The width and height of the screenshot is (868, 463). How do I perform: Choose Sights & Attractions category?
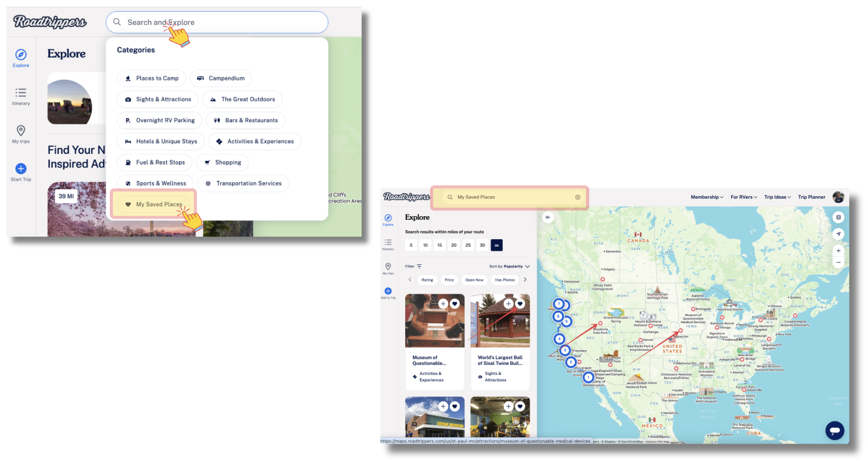[158, 99]
